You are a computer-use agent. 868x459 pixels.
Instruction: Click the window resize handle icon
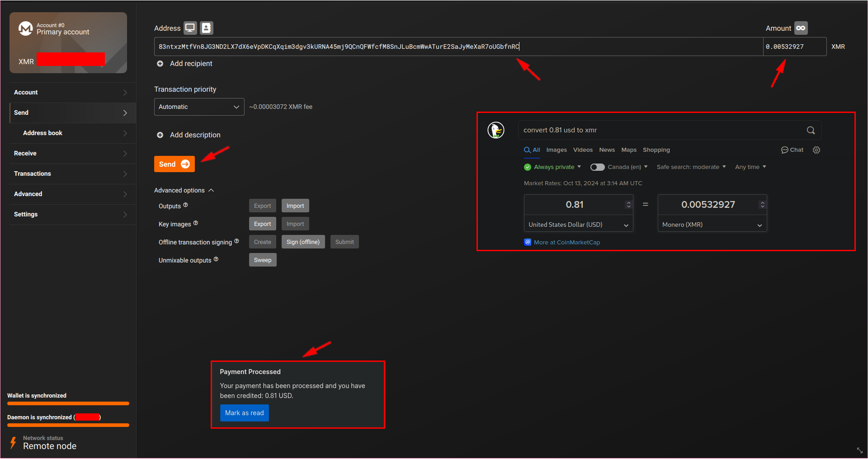click(860, 450)
